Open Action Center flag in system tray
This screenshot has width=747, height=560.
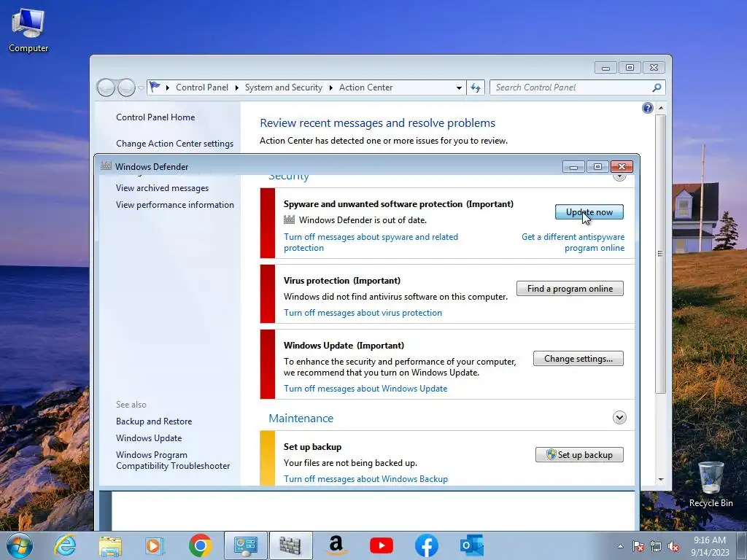coord(638,546)
